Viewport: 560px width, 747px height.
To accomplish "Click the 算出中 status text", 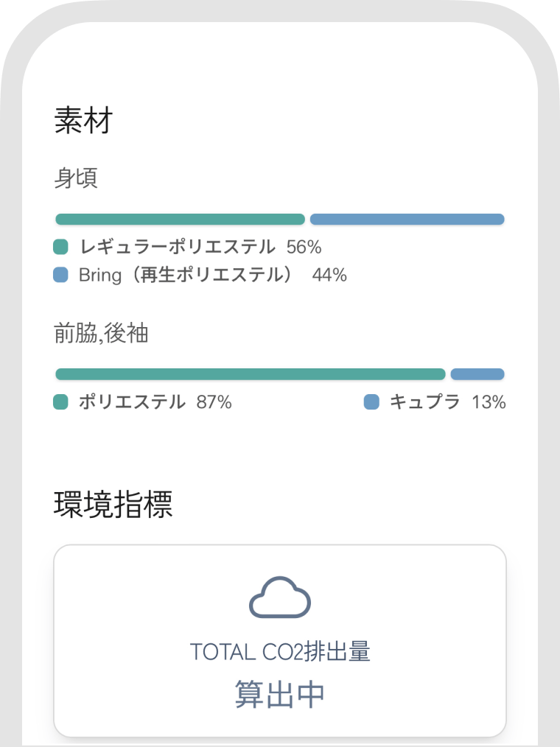I will tap(280, 694).
